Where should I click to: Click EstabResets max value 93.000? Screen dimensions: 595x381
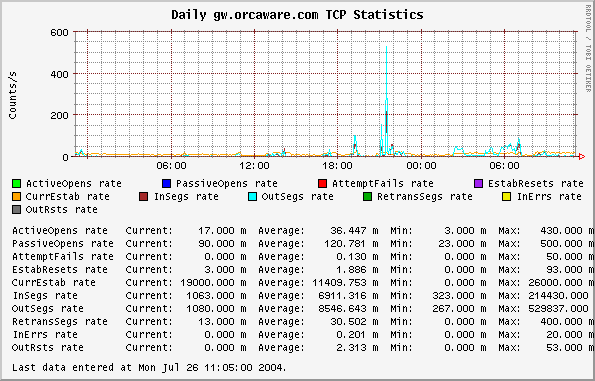point(564,270)
